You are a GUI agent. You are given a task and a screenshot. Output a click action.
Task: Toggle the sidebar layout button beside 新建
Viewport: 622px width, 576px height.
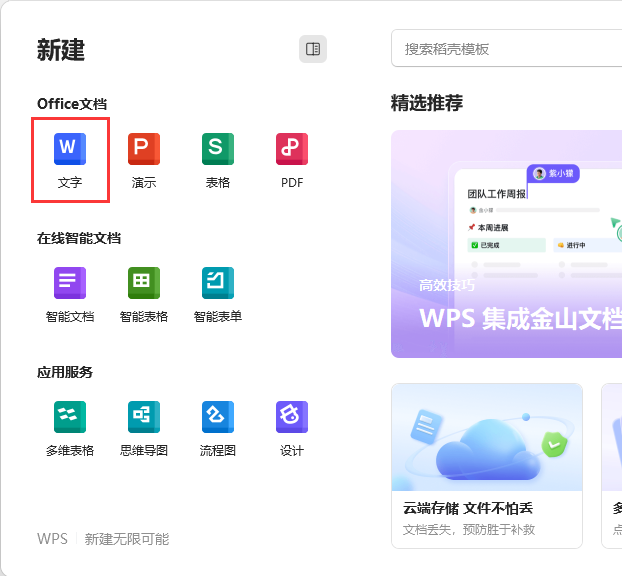313,49
